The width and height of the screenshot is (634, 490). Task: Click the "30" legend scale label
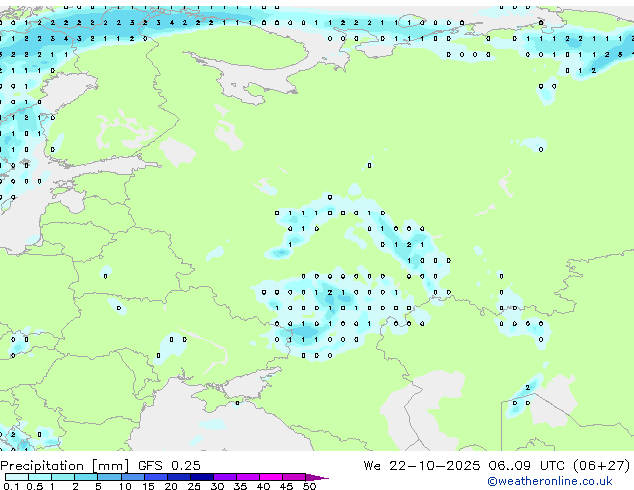(x=217, y=486)
